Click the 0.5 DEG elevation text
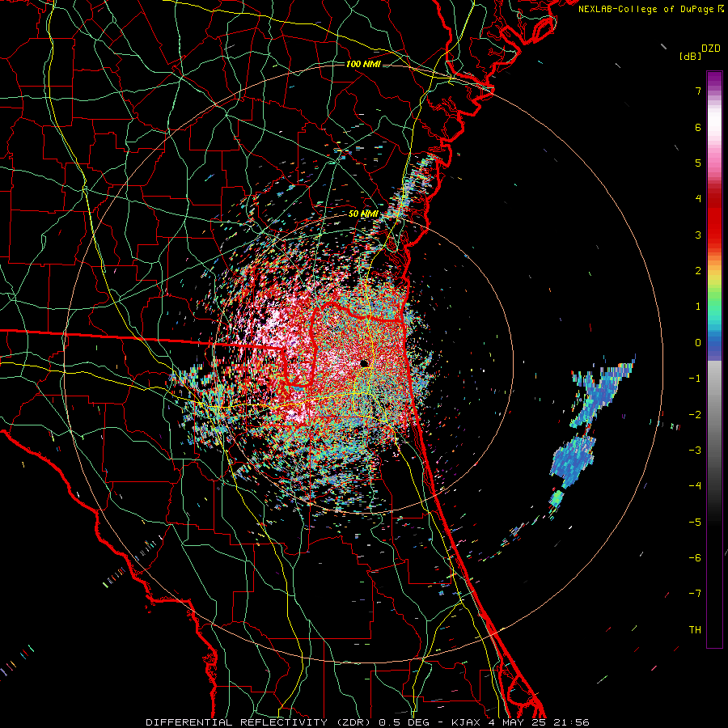 [404, 722]
